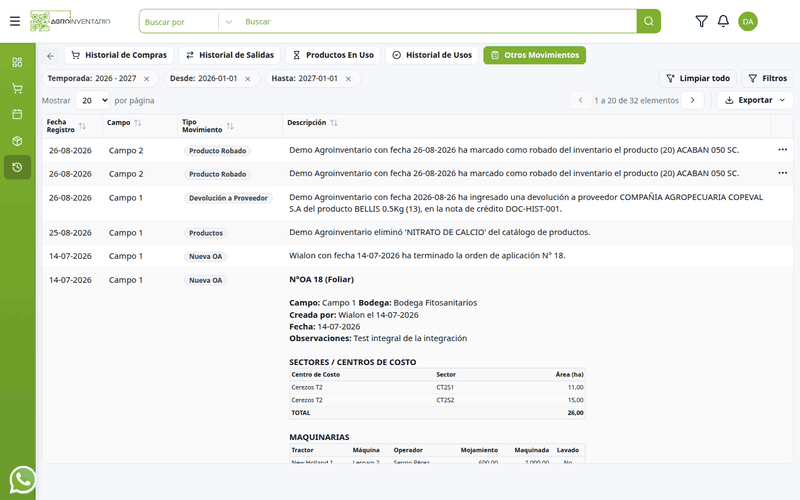
Task: Remove the Temporada 2026 - 2027 filter
Action: pyautogui.click(x=146, y=79)
